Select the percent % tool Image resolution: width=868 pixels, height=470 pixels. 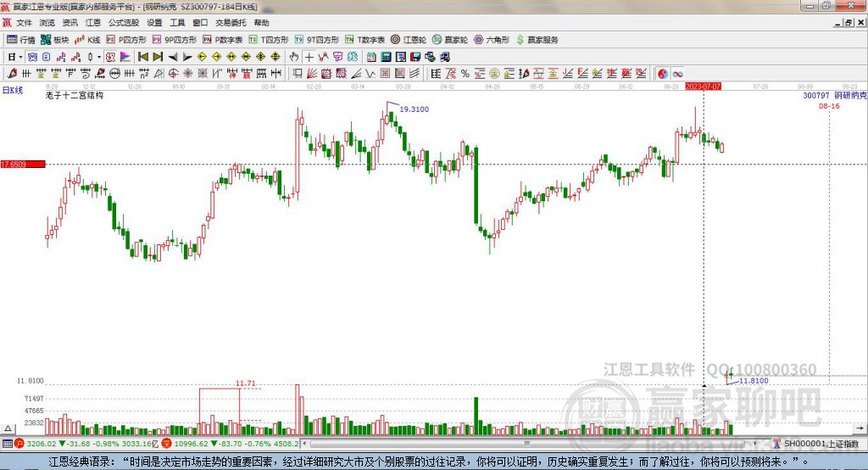[465, 73]
